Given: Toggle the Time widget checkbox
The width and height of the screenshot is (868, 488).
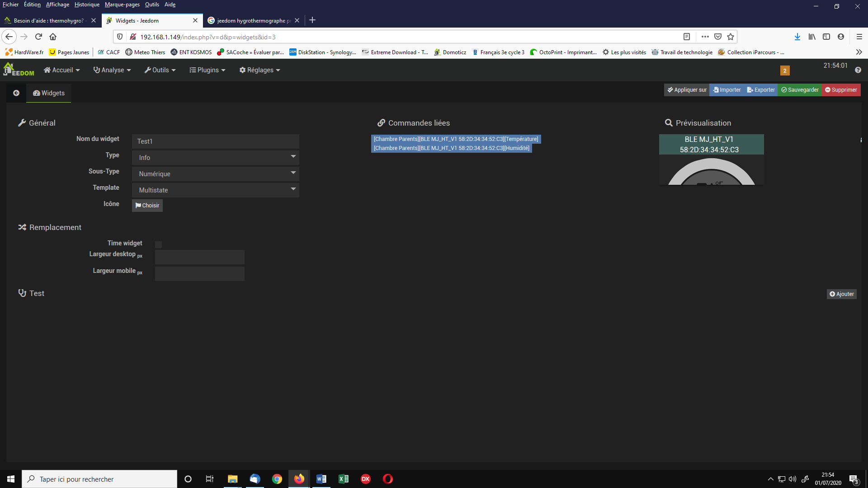Looking at the screenshot, I should (158, 244).
